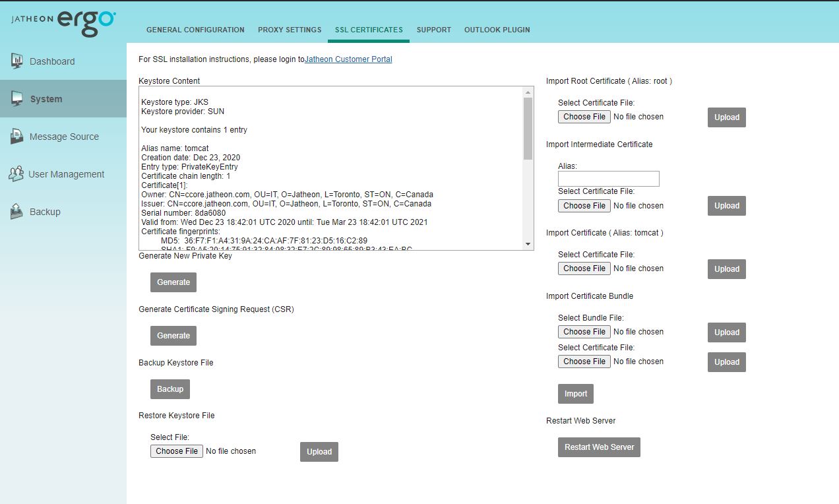
Task: Click the keystore content scrollbar thumb
Action: (x=528, y=128)
